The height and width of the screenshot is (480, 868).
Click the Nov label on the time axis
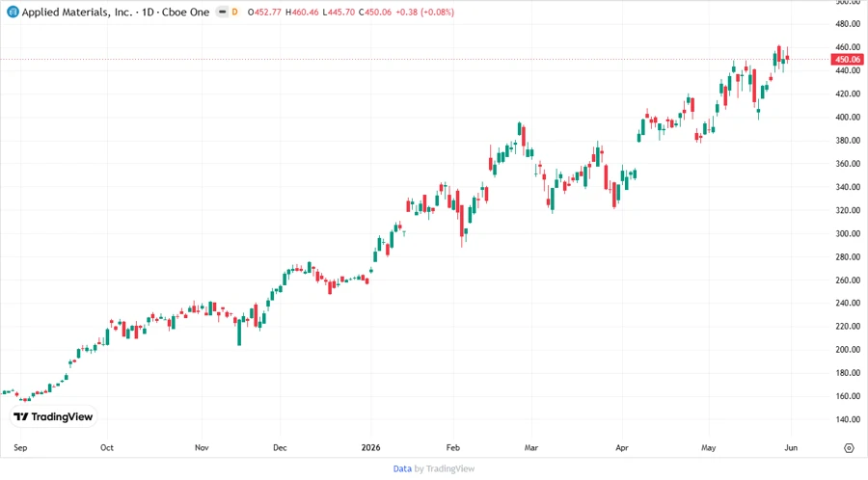(202, 447)
